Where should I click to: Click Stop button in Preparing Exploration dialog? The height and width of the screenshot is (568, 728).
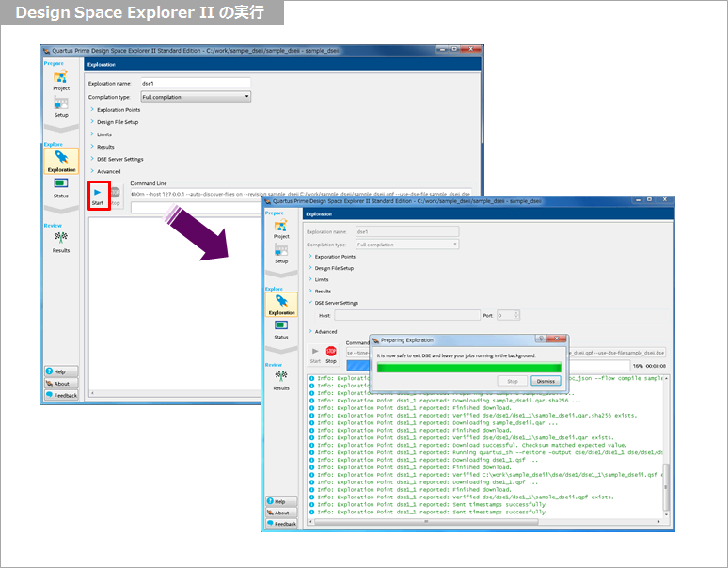[x=512, y=381]
